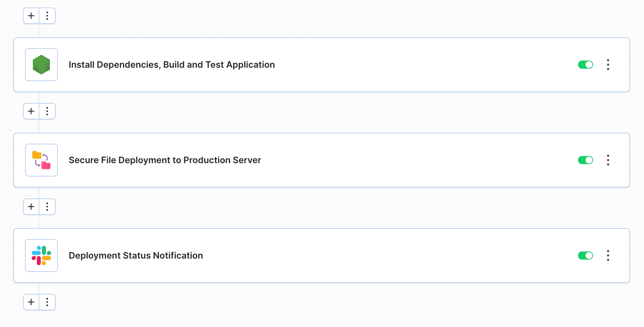Viewport: 644px width, 327px height.
Task: Click the npm package icon on the build node
Action: pyautogui.click(x=41, y=65)
